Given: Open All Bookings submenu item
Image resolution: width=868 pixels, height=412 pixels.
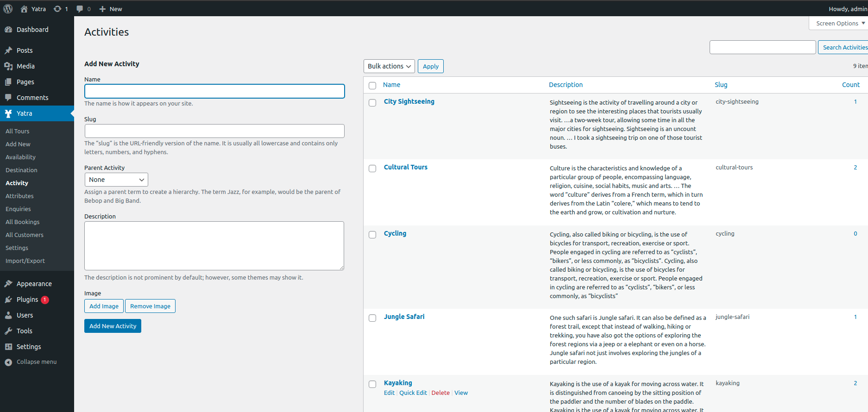Looking at the screenshot, I should pos(23,222).
